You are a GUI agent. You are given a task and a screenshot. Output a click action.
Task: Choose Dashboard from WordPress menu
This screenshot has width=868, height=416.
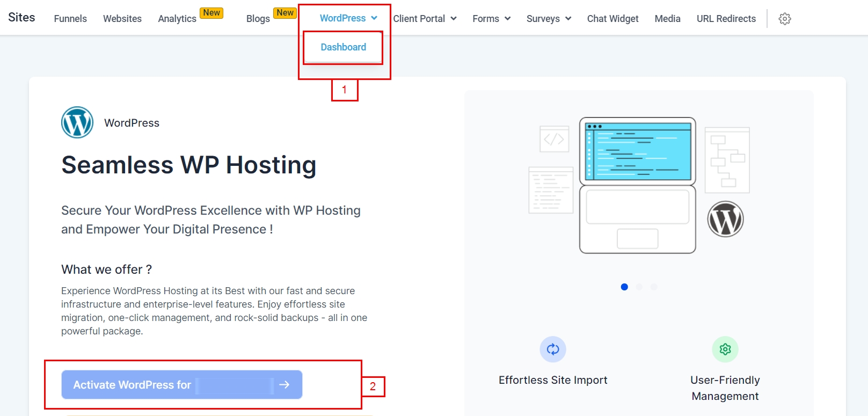click(343, 47)
